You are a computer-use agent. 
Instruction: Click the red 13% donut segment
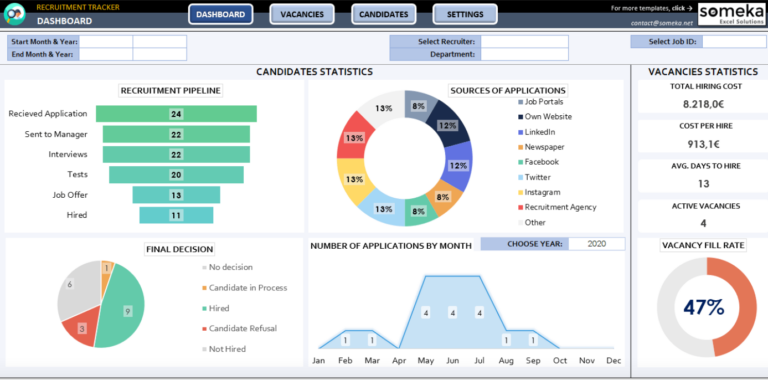354,138
